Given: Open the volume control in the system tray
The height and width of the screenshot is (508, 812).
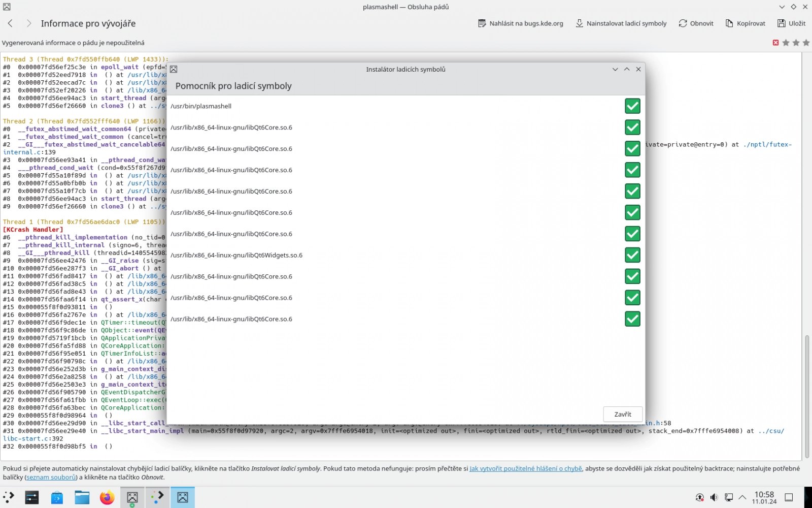Looking at the screenshot, I should tap(714, 497).
